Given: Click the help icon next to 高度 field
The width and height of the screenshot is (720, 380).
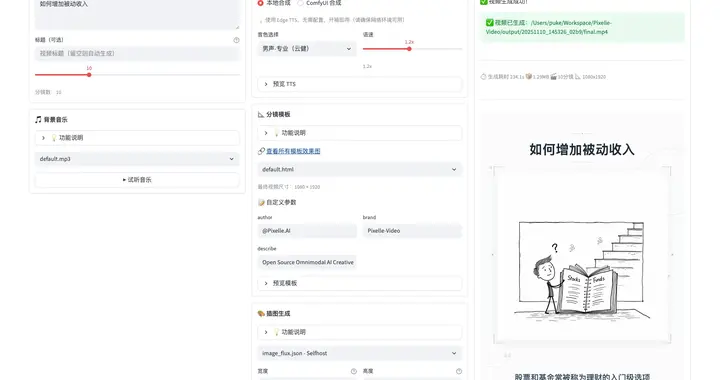Looking at the screenshot, I should 459,371.
